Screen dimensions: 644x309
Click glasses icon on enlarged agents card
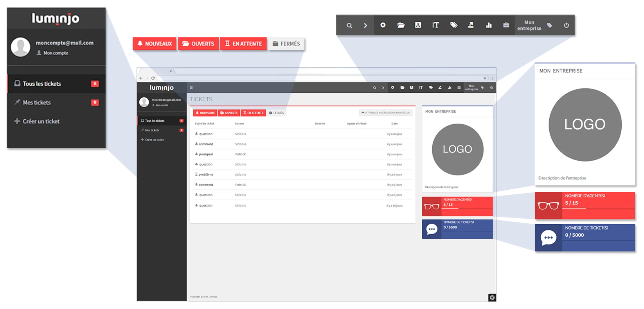[548, 206]
